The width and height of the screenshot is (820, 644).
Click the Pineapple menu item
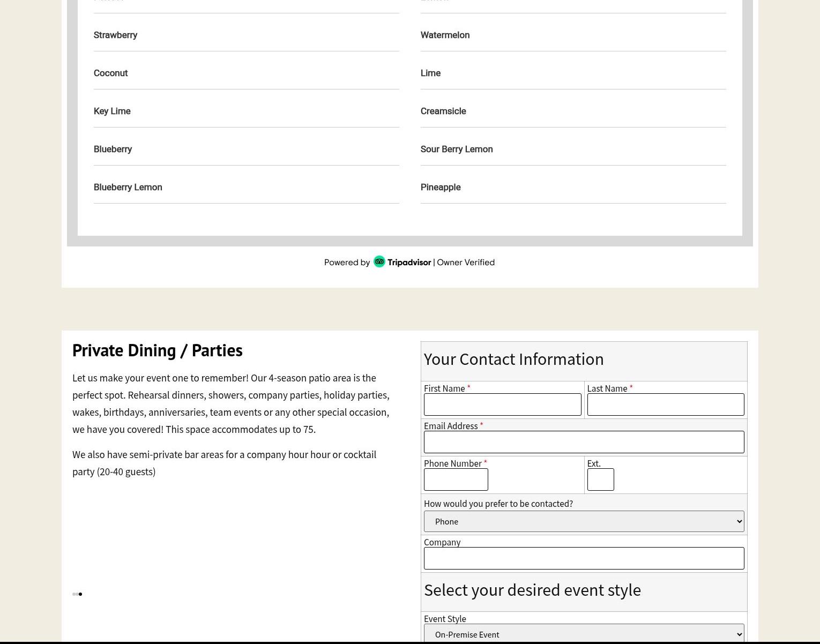pos(441,187)
